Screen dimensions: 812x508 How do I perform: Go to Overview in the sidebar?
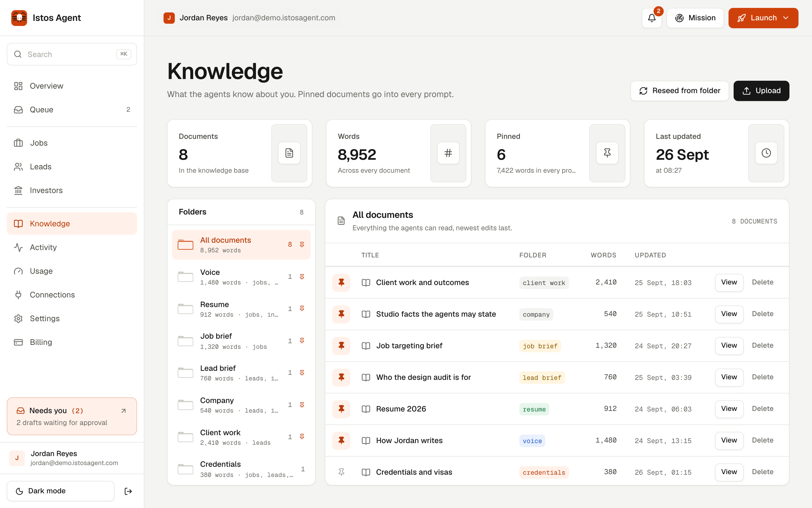click(72, 86)
